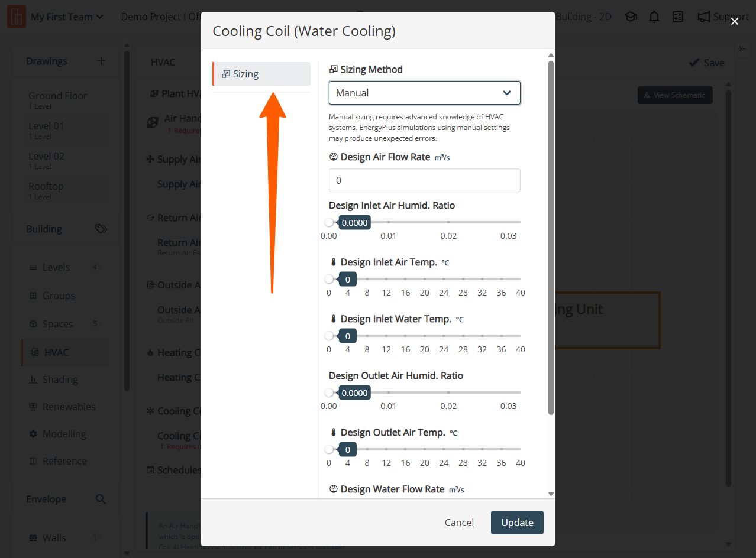Select the Sizing tab

pyautogui.click(x=261, y=74)
